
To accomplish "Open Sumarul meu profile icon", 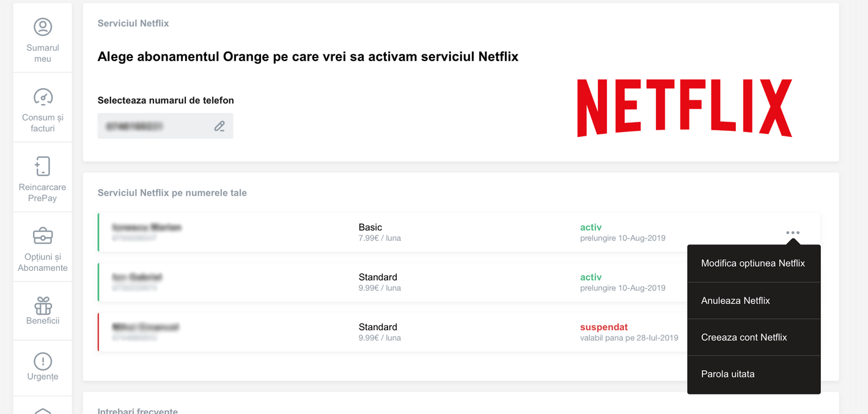I will point(43,27).
